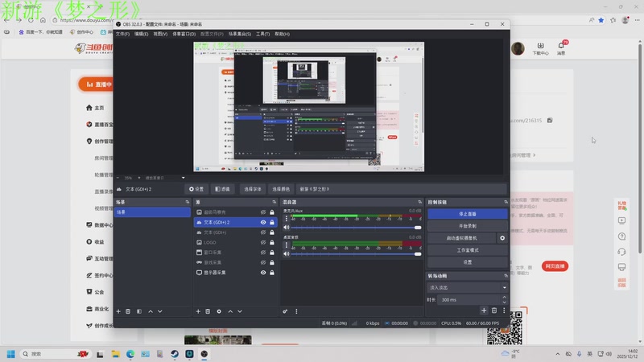Unlock the LOGO source via its lock icon
This screenshot has height=362, width=644.
point(272,243)
